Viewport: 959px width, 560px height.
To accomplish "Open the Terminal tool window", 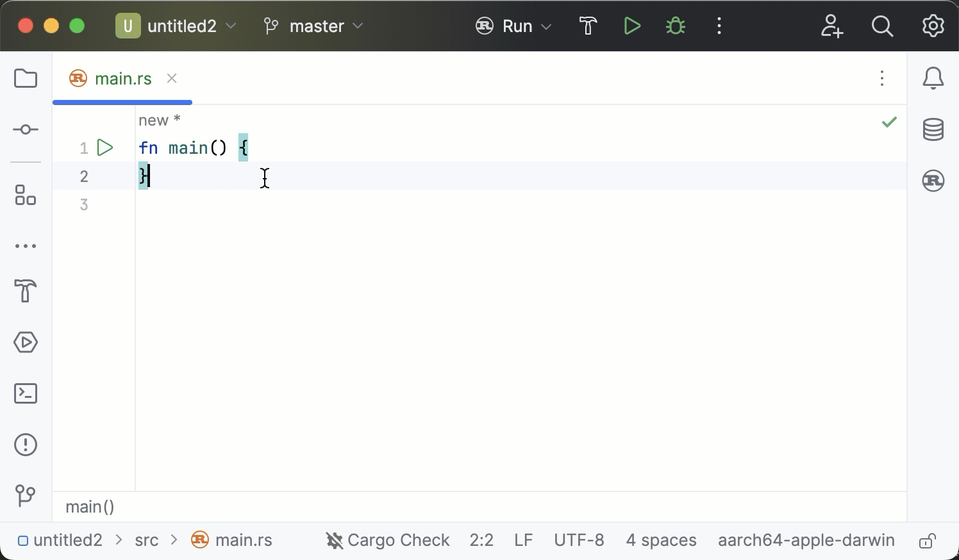I will point(26,393).
